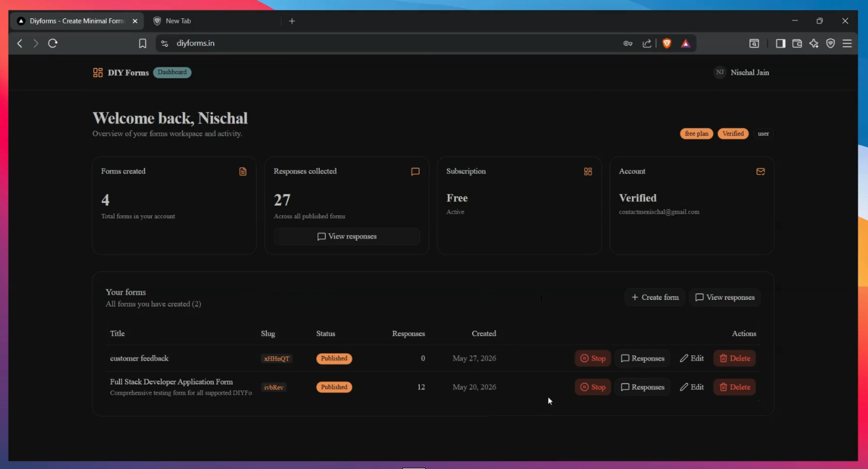Click the Verified badge near free plan
This screenshot has width=868, height=469.
tap(733, 134)
